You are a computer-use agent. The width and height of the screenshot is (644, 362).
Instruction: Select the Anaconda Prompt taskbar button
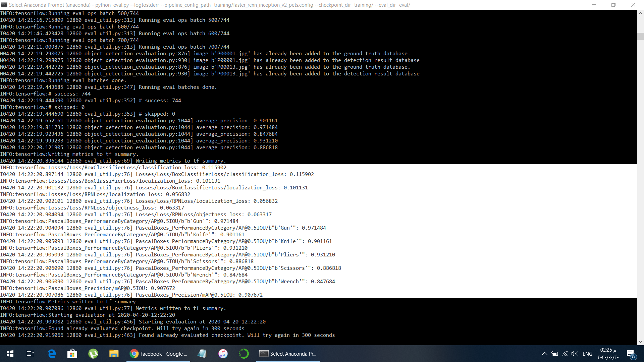click(288, 354)
